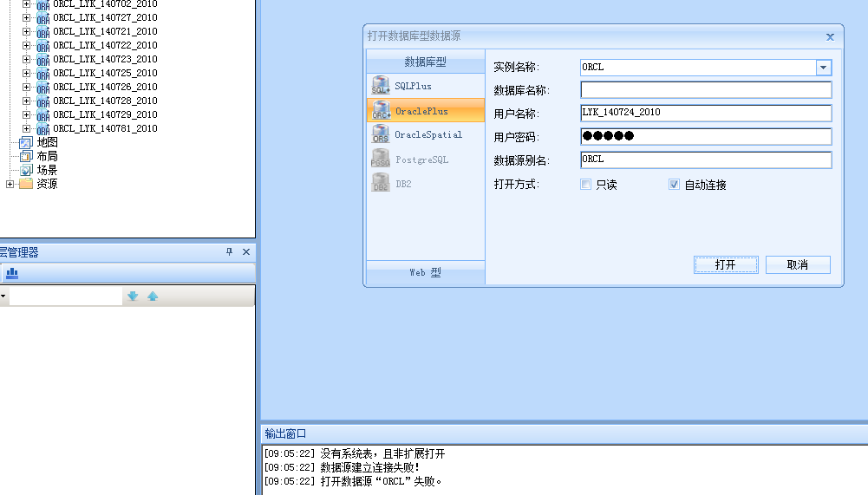Focus the 用户密码 password field

point(706,136)
